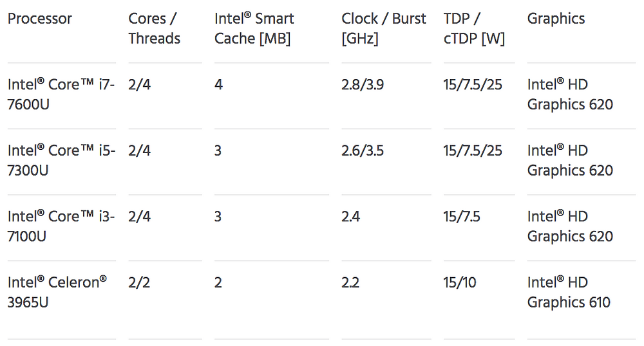Select the 2.2 clock value for Celeron
This screenshot has width=644, height=346.
350,283
